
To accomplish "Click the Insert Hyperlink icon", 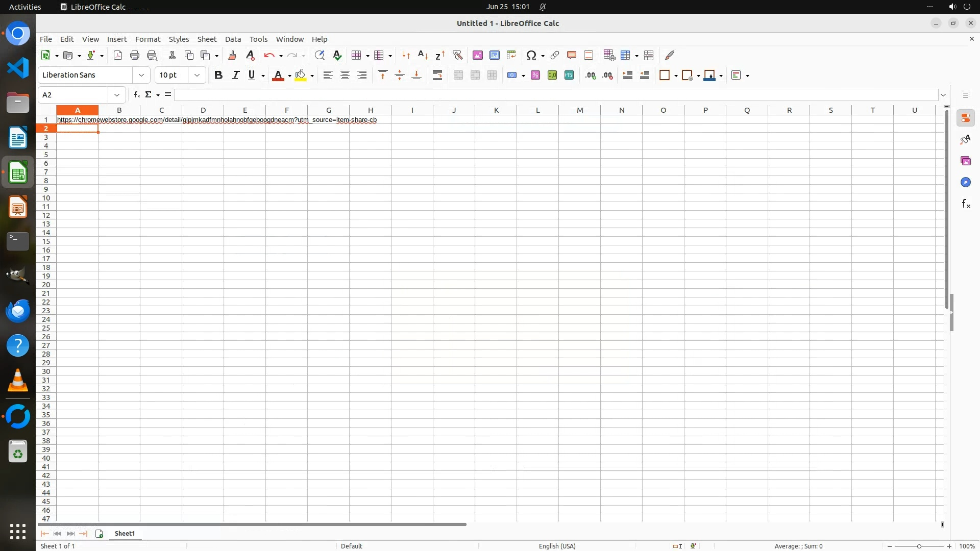I will (x=555, y=55).
